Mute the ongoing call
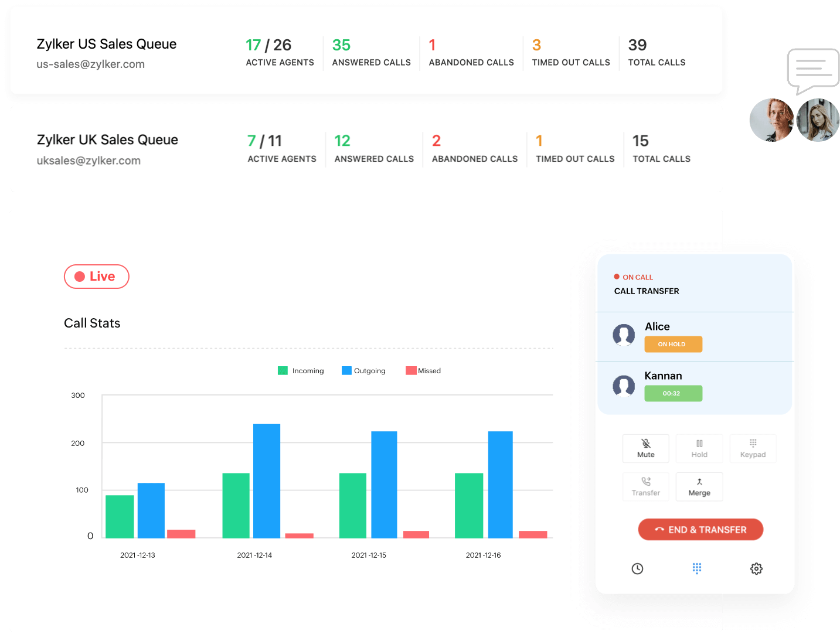The height and width of the screenshot is (641, 840). point(645,448)
